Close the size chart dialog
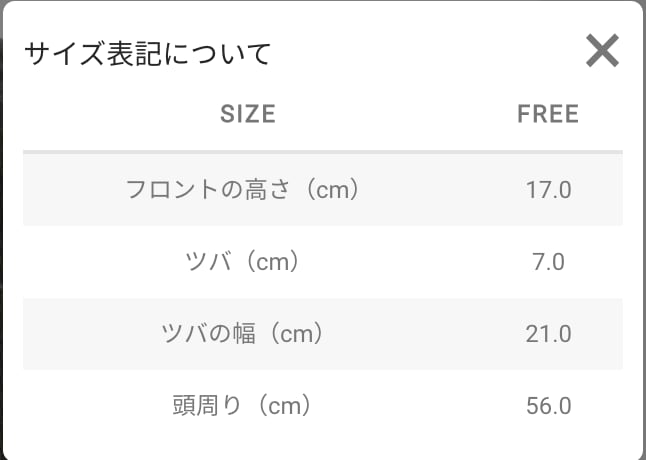Image resolution: width=646 pixels, height=460 pixels. point(602,51)
